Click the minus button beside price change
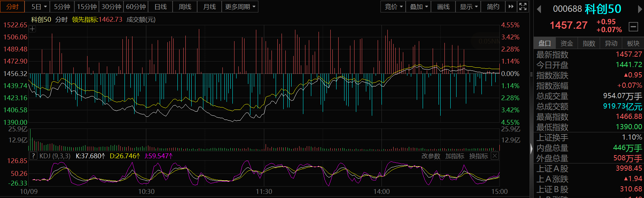This screenshot has width=644, height=198. [633, 26]
